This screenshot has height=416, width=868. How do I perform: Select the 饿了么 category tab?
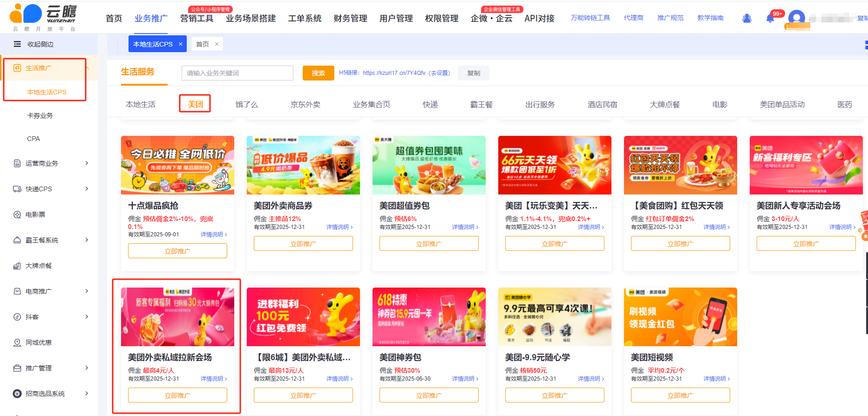(x=246, y=104)
